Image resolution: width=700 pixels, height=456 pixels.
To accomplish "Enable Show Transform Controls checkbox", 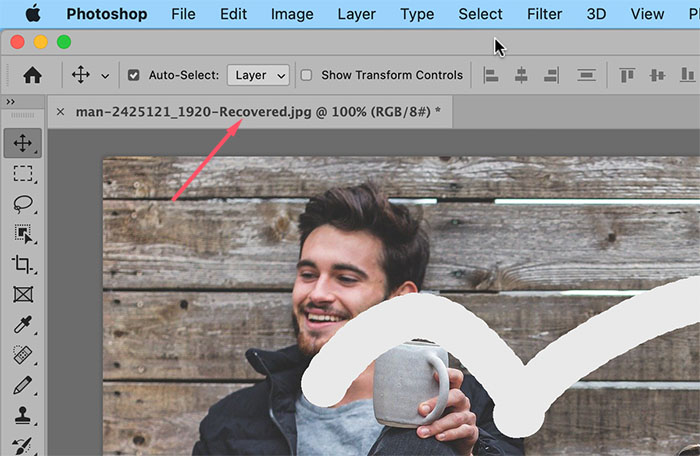I will click(306, 75).
